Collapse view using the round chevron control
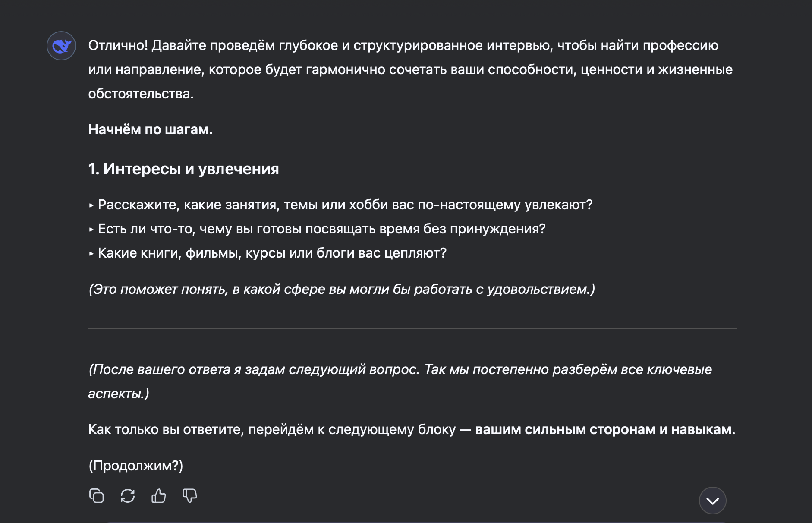Viewport: 812px width, 523px height. (x=714, y=501)
